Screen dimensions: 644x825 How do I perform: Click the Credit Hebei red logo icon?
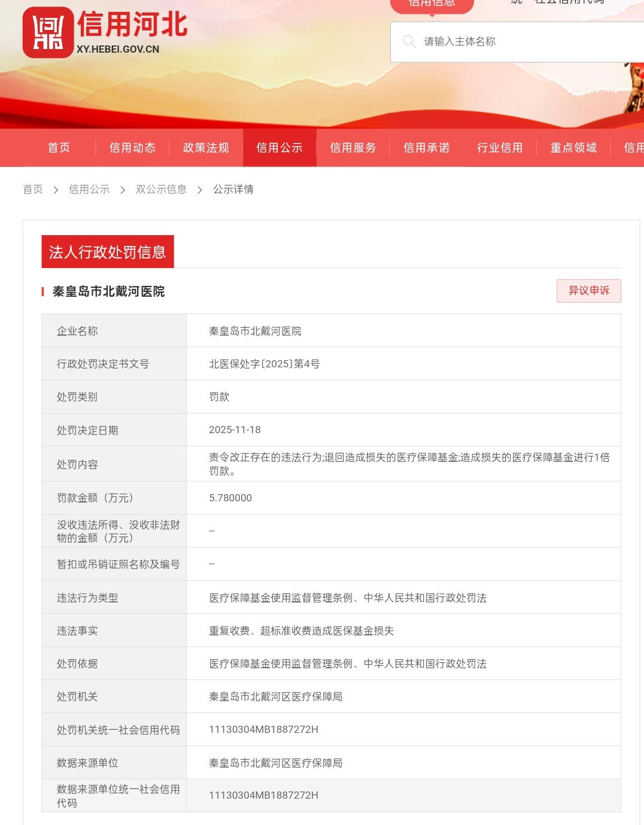(x=48, y=33)
